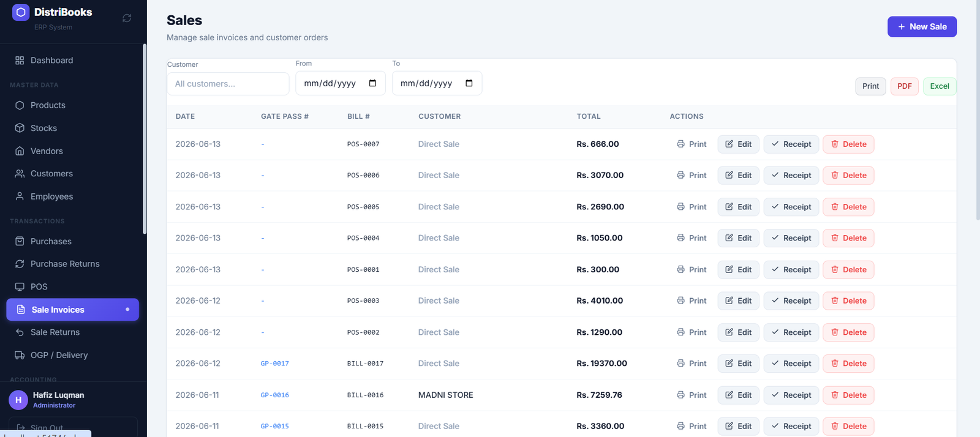
Task: Print invoice BILL-0016
Action: [692, 395]
